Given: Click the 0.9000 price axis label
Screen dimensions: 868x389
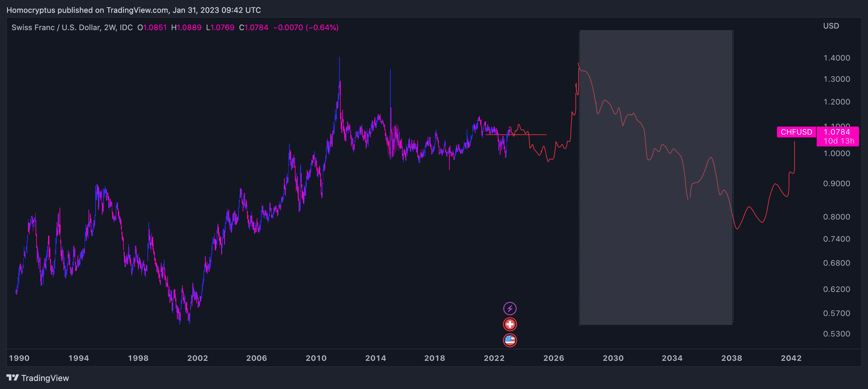Looking at the screenshot, I should [x=837, y=183].
